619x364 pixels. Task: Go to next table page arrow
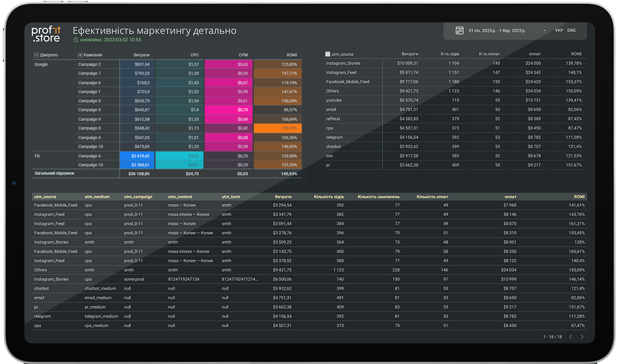(582, 337)
